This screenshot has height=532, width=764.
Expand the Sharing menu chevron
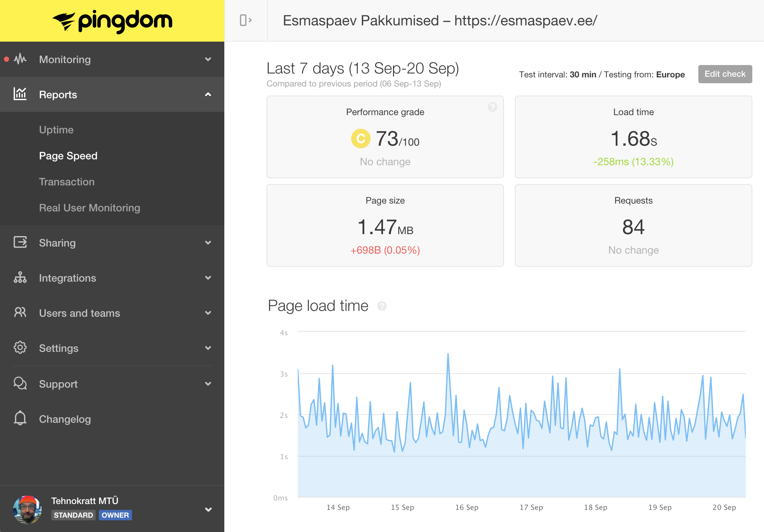pos(208,243)
